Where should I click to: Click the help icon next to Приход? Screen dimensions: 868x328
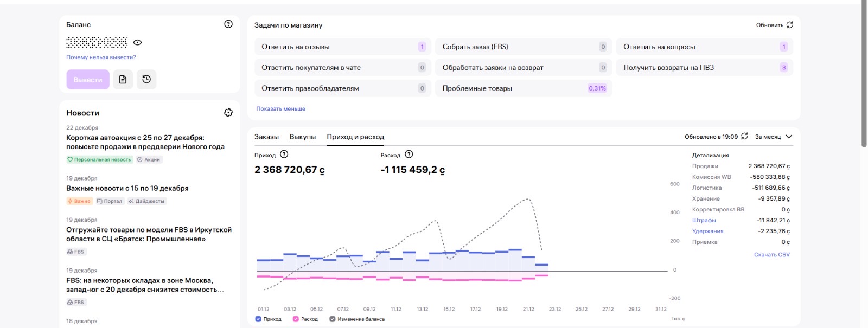click(x=284, y=155)
